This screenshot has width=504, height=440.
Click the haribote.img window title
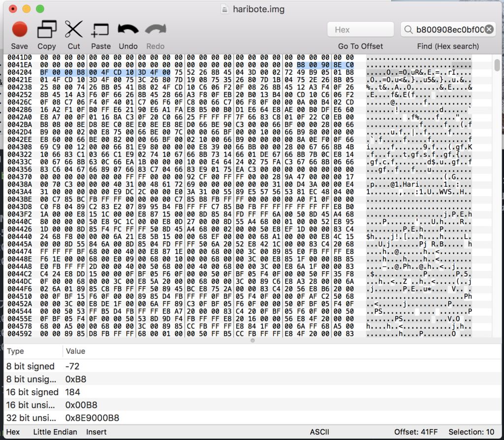click(258, 9)
